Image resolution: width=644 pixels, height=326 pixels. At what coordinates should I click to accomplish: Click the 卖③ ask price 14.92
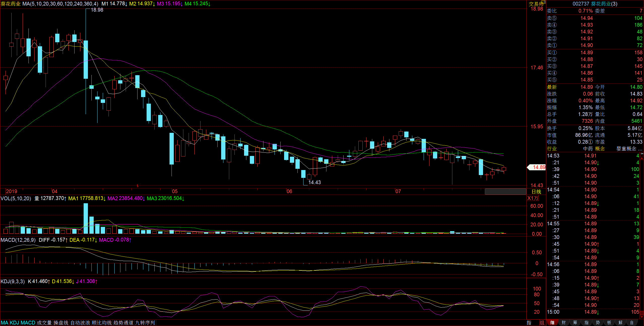(x=587, y=32)
